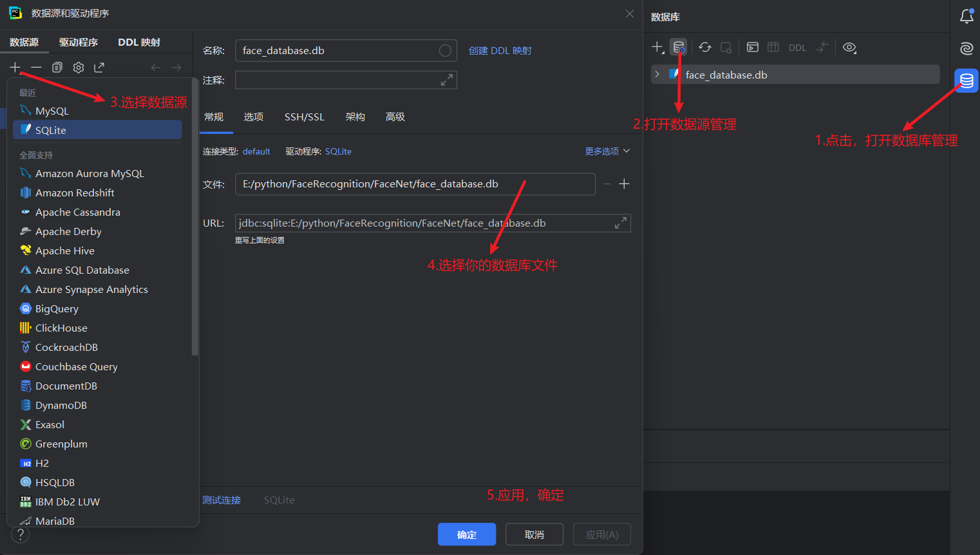The height and width of the screenshot is (555, 980).
Task: Click into the 文件 path field
Action: 415,184
